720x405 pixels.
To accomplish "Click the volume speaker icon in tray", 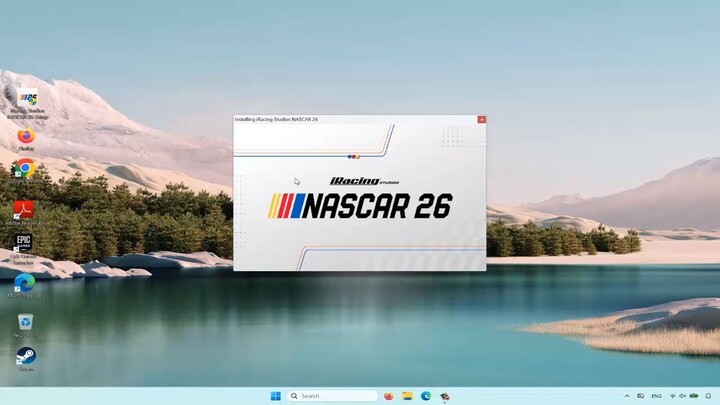I will click(683, 396).
